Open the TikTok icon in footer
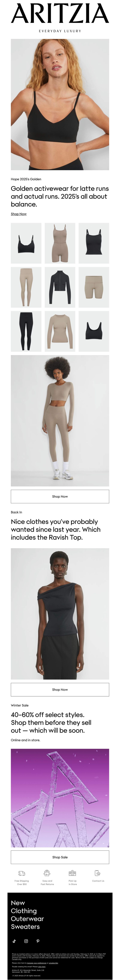Screen dimensions: 120x980 14,941
